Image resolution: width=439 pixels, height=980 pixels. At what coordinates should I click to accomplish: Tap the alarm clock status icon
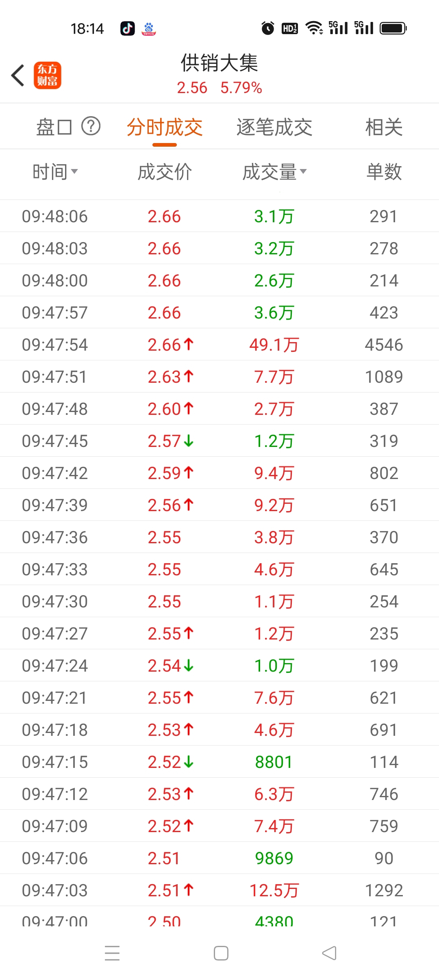click(x=268, y=28)
